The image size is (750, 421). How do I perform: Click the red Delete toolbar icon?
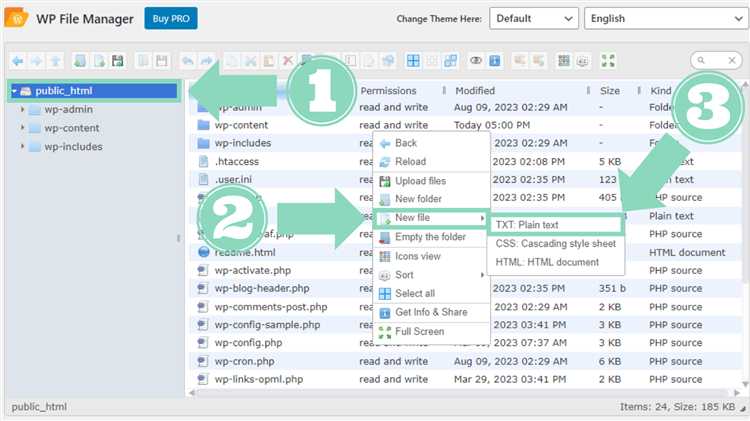287,61
